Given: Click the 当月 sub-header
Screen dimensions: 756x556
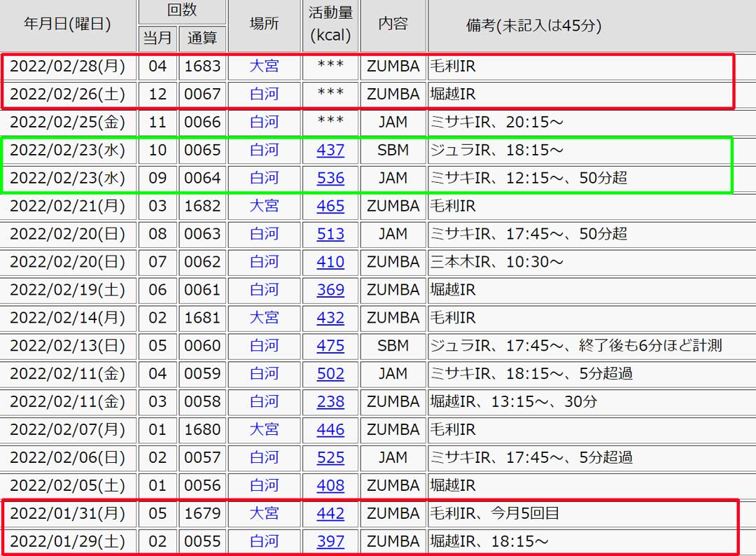Looking at the screenshot, I should (x=157, y=38).
